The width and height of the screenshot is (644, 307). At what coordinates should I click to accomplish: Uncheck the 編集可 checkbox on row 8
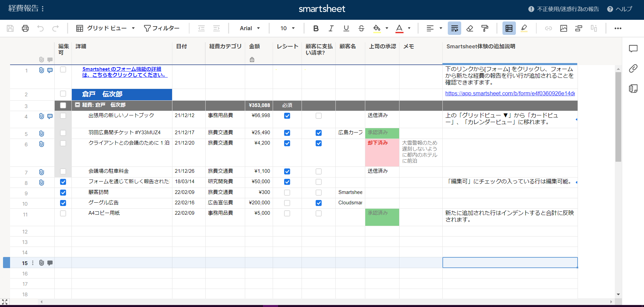63,182
